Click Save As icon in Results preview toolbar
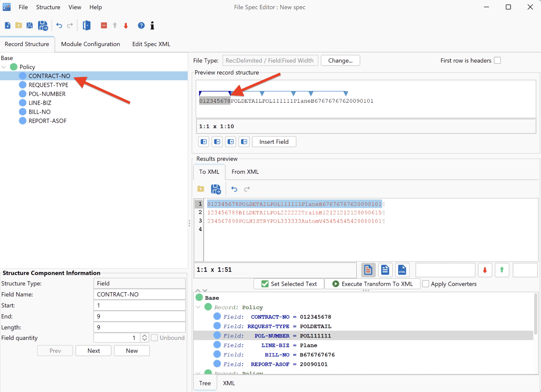 (x=216, y=189)
